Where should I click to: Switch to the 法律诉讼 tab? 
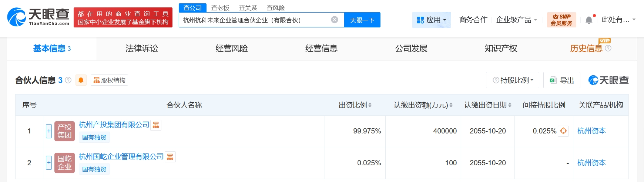(142, 49)
